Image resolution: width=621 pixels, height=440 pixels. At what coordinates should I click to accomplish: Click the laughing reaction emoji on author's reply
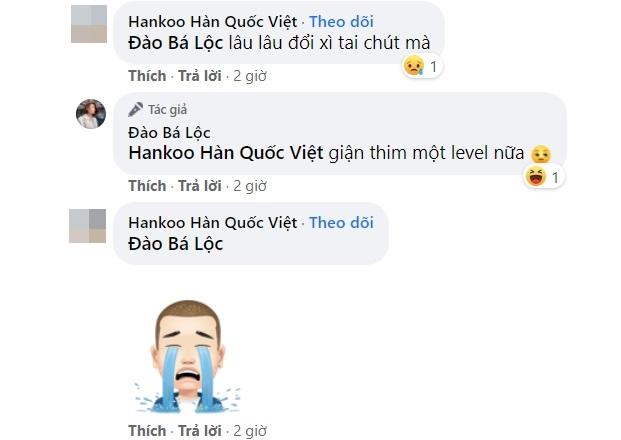[x=535, y=176]
